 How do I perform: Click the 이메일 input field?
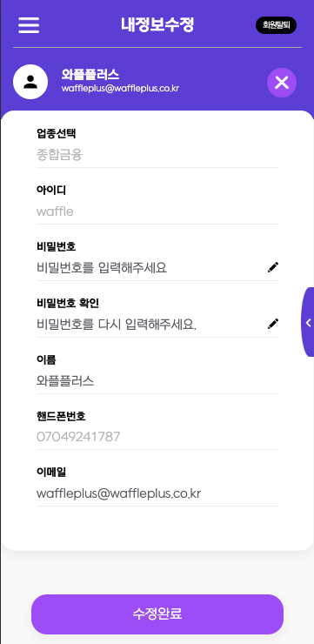click(x=157, y=493)
